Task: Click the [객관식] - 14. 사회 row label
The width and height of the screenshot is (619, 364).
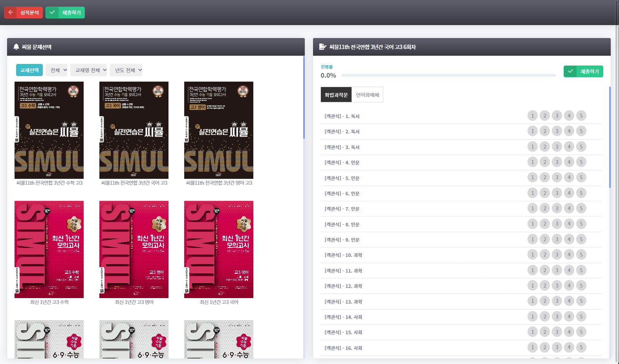Action: coord(343,317)
